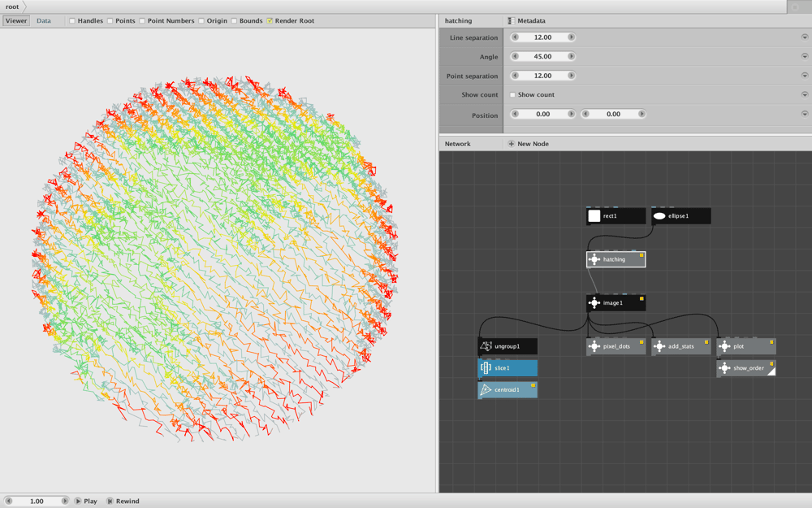Enable the Handles checkbox
812x508 pixels.
(72, 21)
